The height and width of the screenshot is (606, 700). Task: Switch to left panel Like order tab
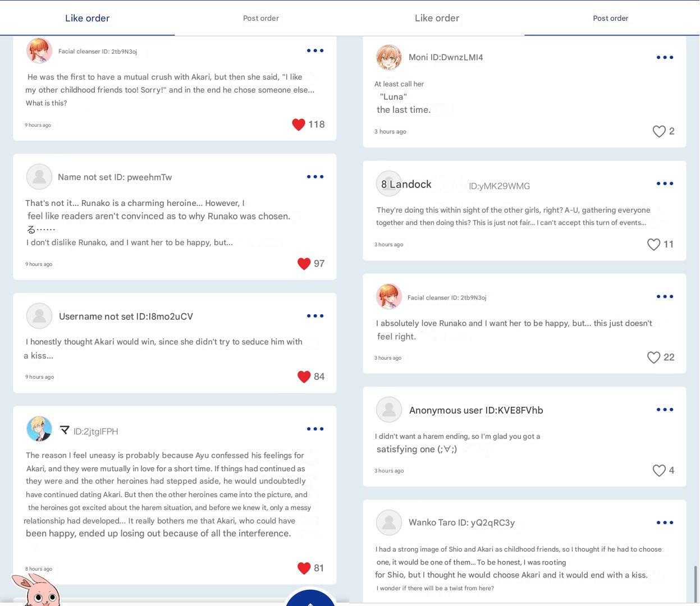tap(87, 18)
